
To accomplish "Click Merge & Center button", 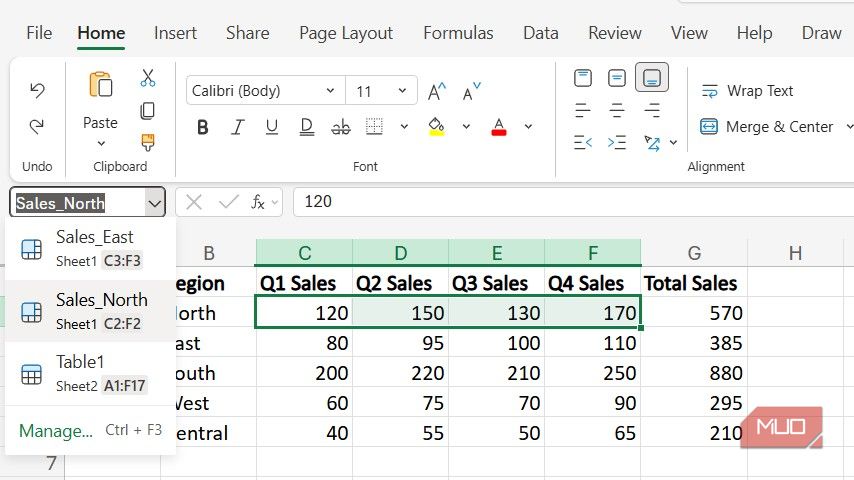I will tap(766, 127).
